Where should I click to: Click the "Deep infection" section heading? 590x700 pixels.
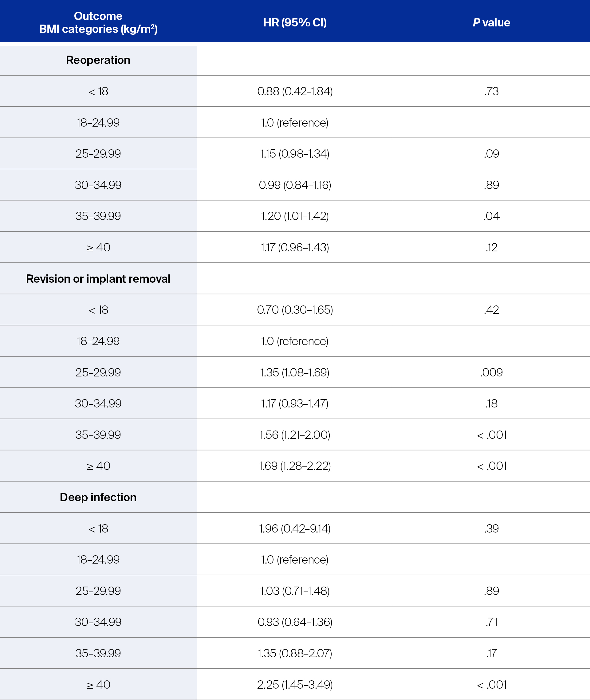(x=98, y=497)
